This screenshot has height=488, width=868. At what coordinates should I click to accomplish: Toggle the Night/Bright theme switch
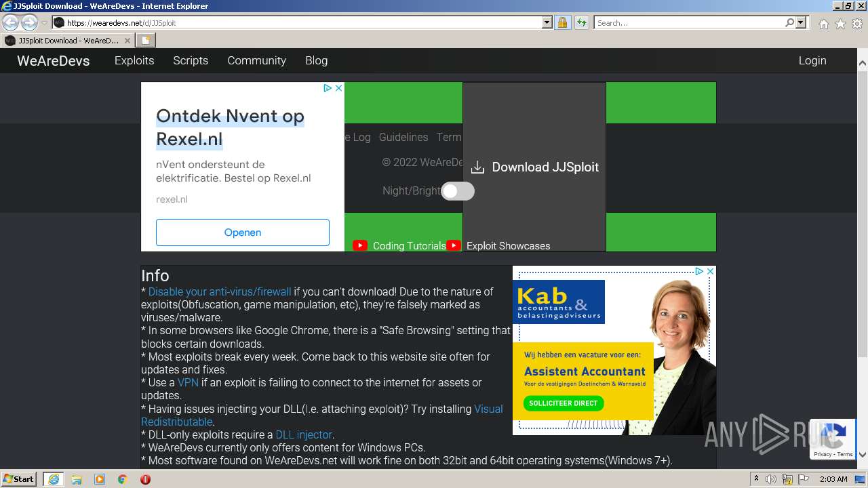(x=458, y=191)
